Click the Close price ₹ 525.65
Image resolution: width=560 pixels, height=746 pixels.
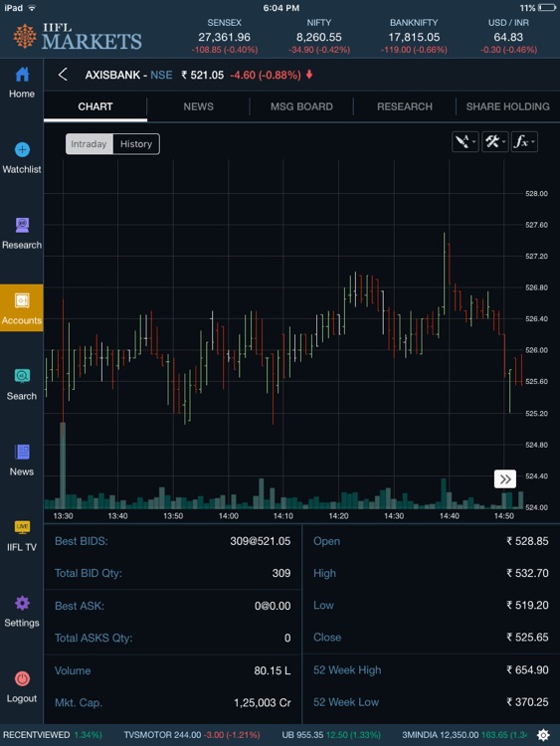(x=527, y=637)
